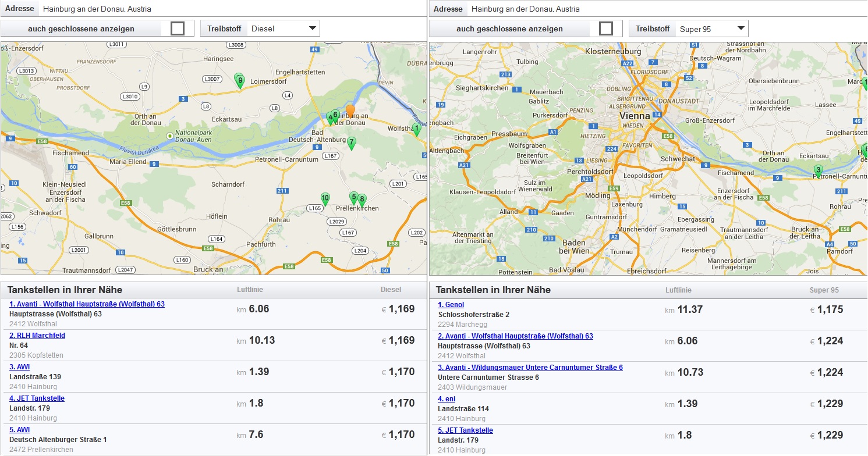
Task: Click the address field in the Diesel panel
Action: click(x=232, y=9)
